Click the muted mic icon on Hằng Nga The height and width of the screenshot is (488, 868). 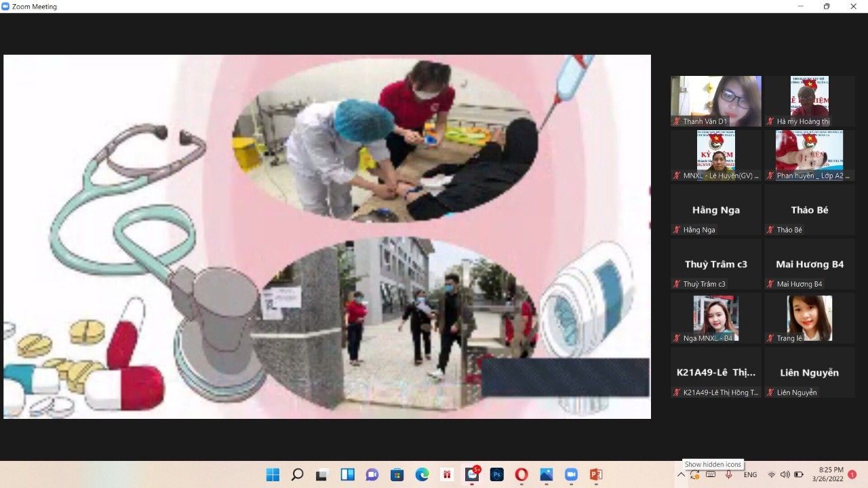676,230
